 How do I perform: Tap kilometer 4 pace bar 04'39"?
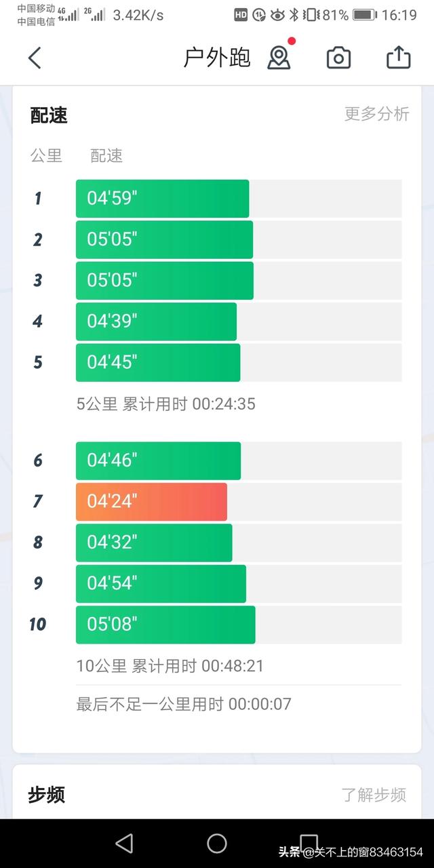tap(156, 321)
